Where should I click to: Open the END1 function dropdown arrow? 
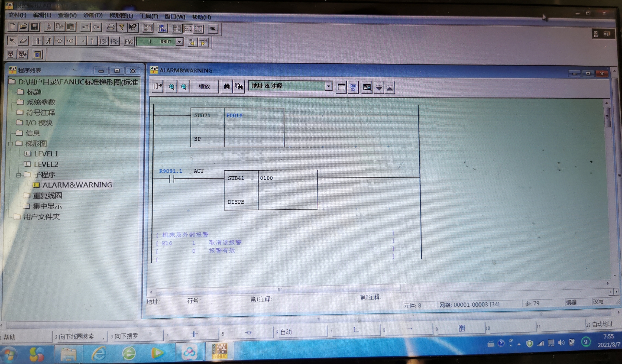pos(179,42)
